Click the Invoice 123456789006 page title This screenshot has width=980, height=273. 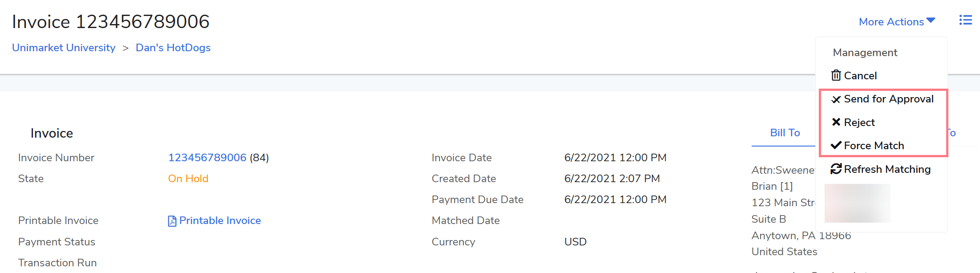click(x=110, y=22)
